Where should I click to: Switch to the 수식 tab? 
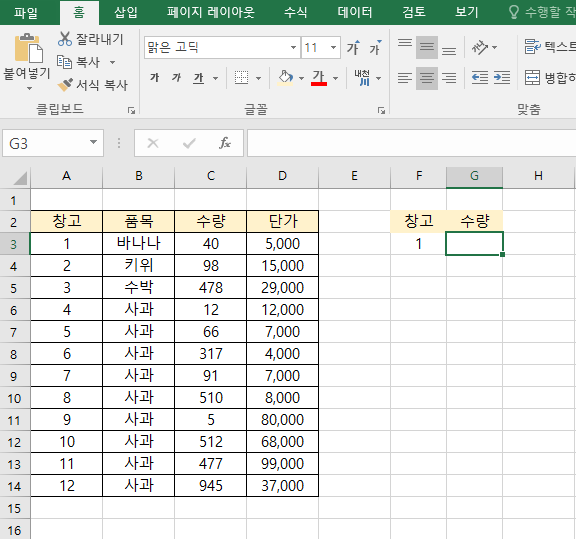point(295,12)
